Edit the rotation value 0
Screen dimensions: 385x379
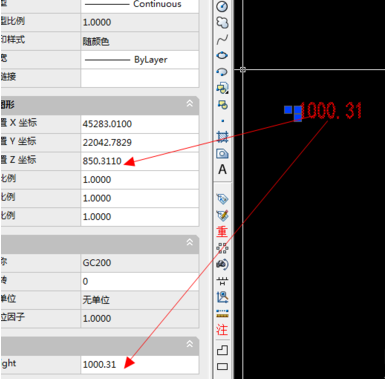tap(140, 281)
